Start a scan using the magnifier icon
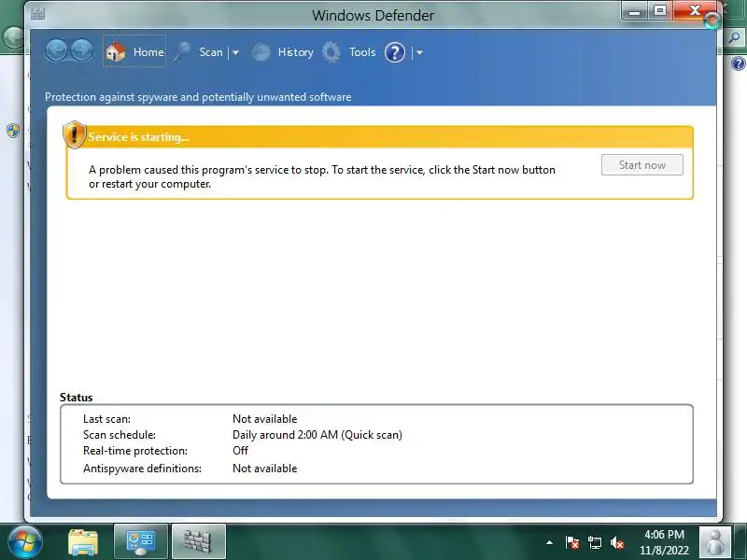The width and height of the screenshot is (747, 560). click(x=182, y=52)
